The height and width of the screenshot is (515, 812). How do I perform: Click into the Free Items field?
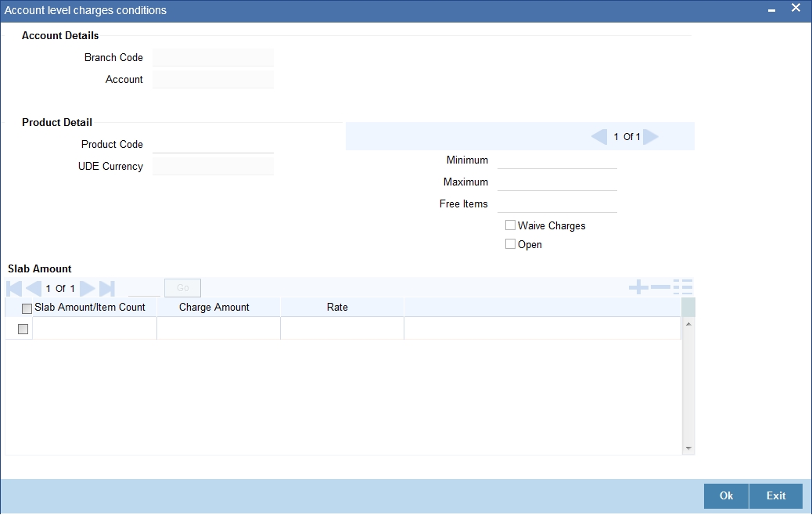557,203
